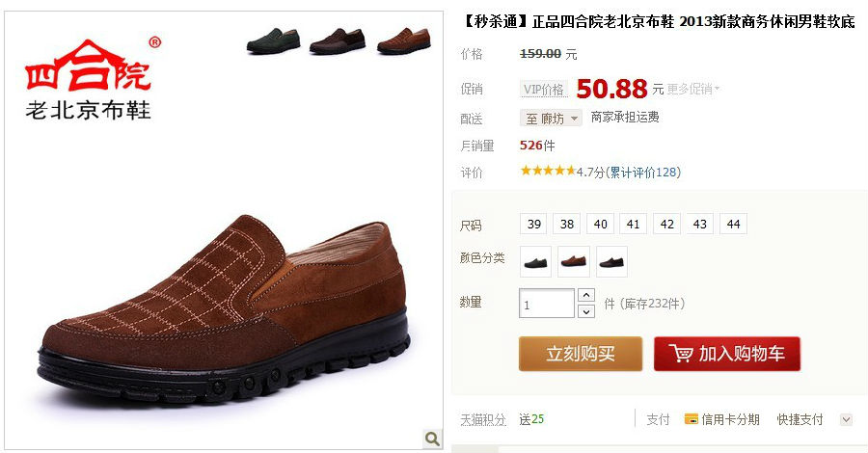Viewport: 868px width, 453px height.
Task: Click the credit card installment icon
Action: 691,419
